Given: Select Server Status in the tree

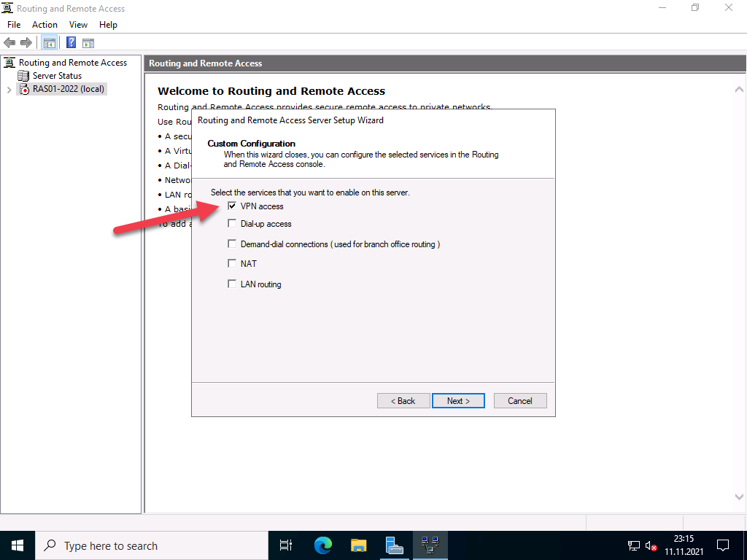Looking at the screenshot, I should pyautogui.click(x=57, y=76).
